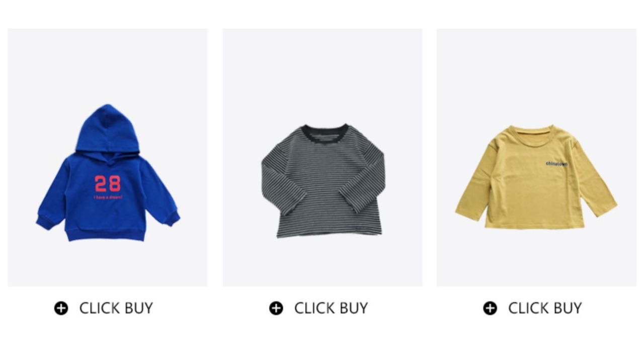The width and height of the screenshot is (644, 344).
Task: Click the red 28 print on the hoodie
Action: pos(108,183)
